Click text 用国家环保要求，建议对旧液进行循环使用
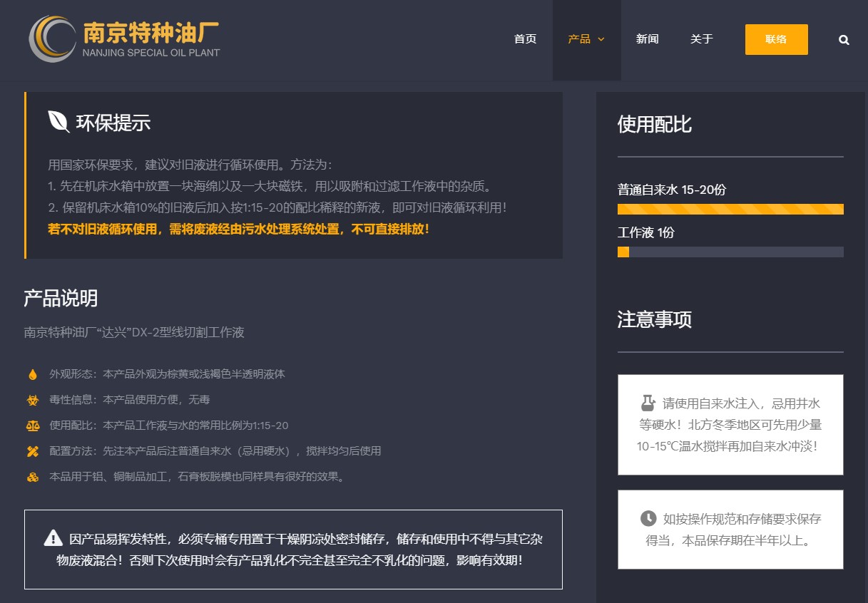Viewport: 868px width, 603px height. tap(190, 165)
